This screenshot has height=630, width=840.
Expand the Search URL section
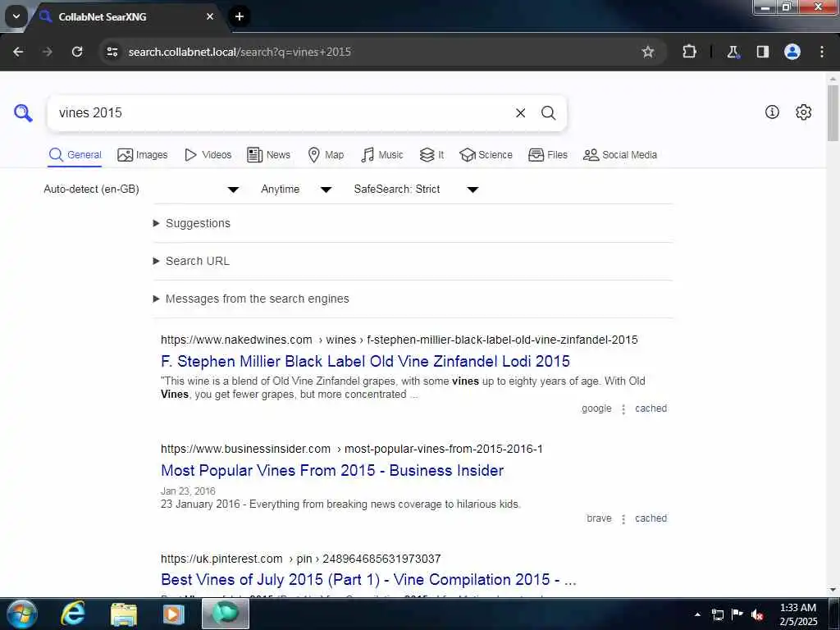[x=192, y=261]
